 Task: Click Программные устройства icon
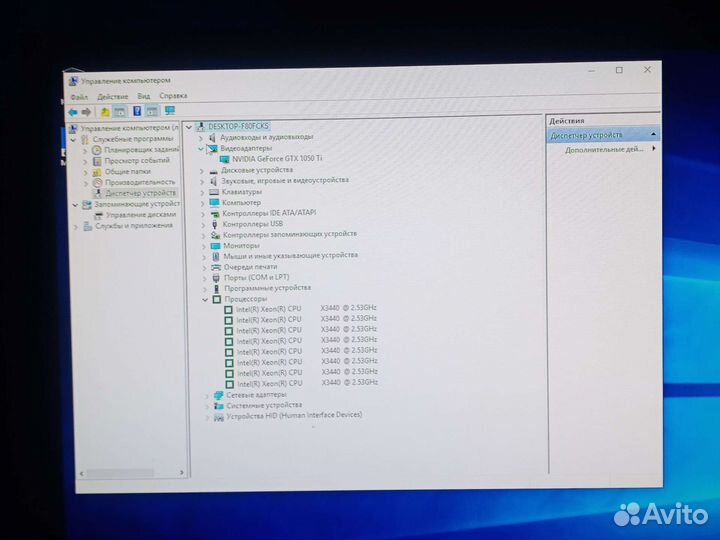tap(216, 289)
